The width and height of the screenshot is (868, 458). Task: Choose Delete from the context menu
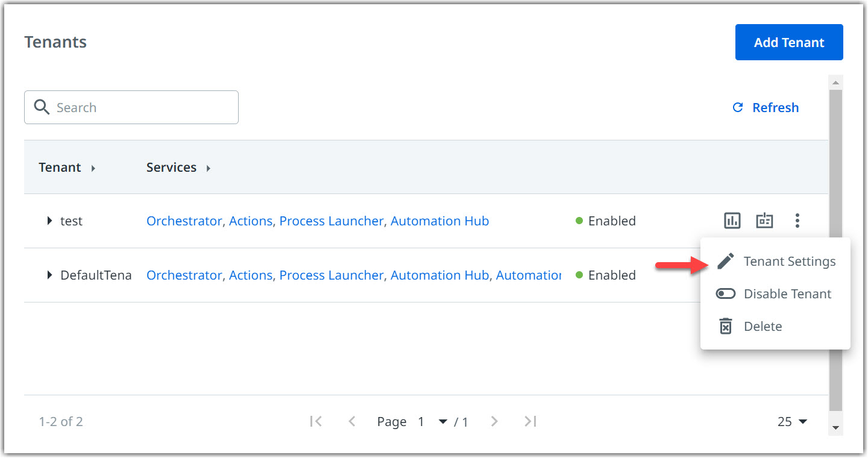775,326
